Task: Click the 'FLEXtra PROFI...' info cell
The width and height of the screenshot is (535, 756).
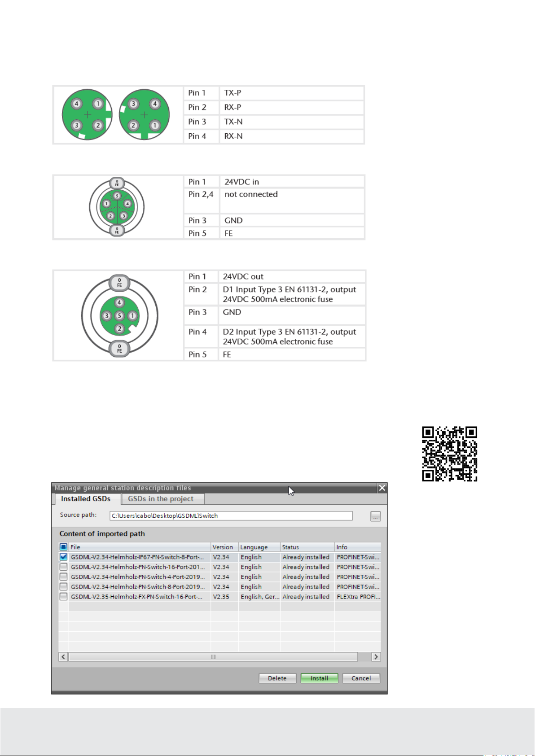Action: click(358, 596)
